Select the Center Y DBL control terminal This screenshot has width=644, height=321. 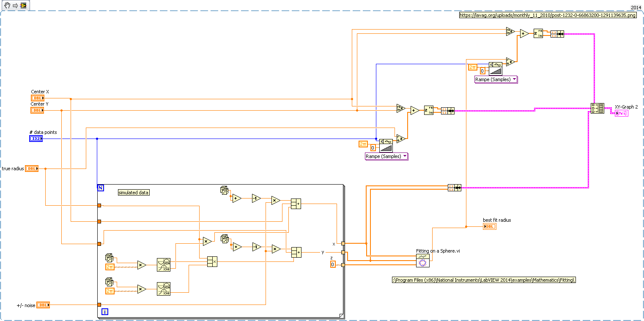(x=38, y=110)
